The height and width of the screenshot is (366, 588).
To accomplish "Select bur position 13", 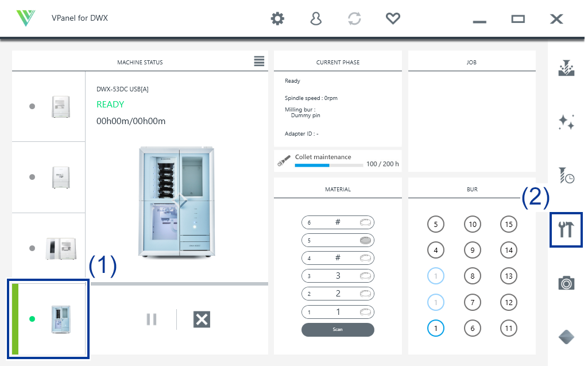I will point(509,276).
